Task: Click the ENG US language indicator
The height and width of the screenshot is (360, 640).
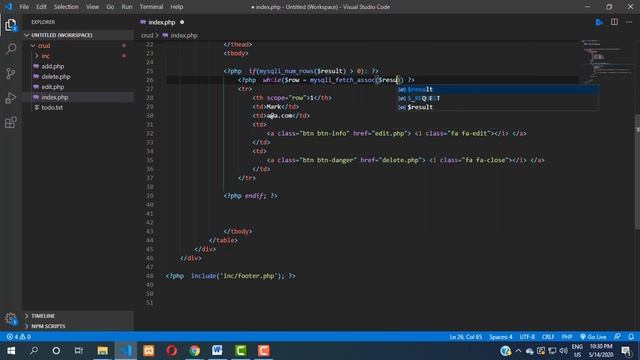Action: coord(577,351)
